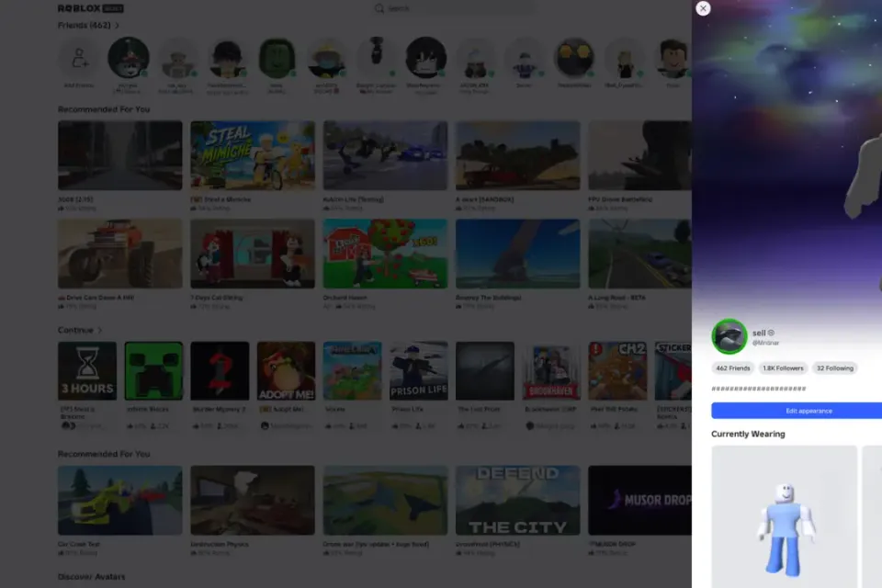882x588 pixels.
Task: Open the Car Crash Test game thumbnail
Action: pyautogui.click(x=119, y=500)
